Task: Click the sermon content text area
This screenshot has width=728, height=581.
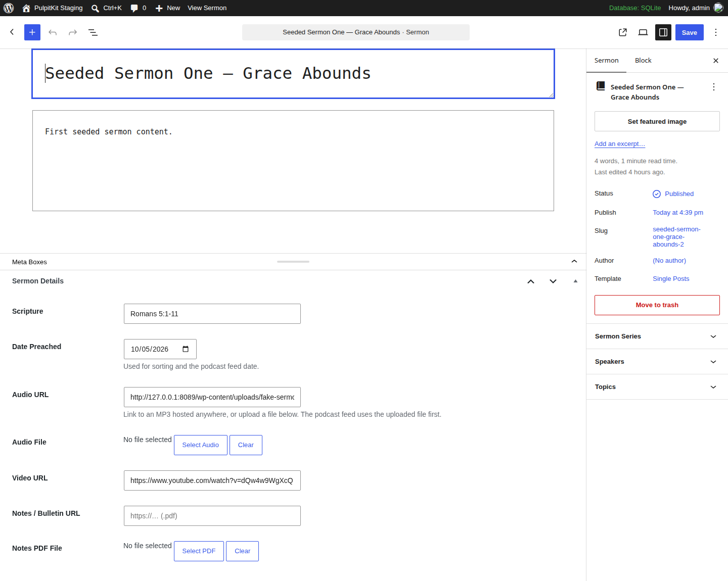Action: pos(293,161)
